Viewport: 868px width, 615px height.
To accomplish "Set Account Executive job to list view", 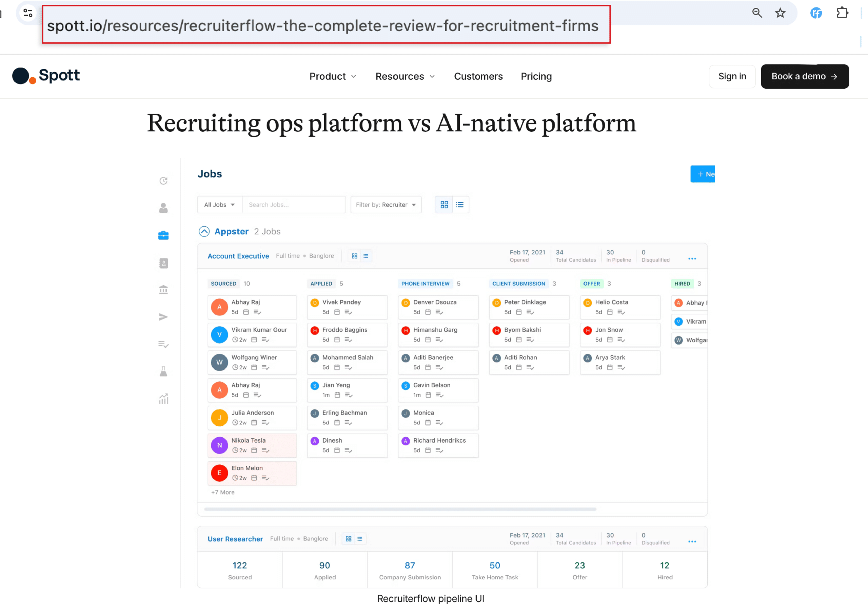I will point(366,256).
